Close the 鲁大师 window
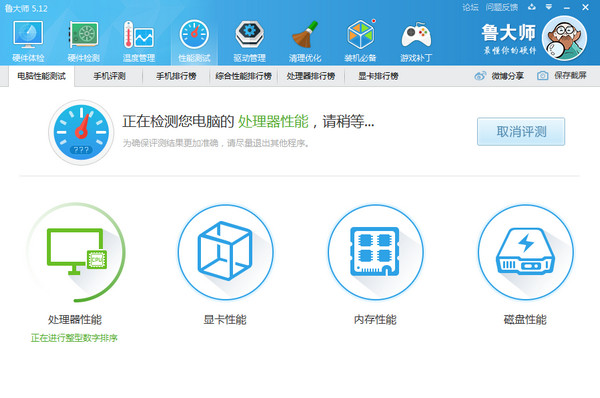600x398 pixels. click(585, 7)
